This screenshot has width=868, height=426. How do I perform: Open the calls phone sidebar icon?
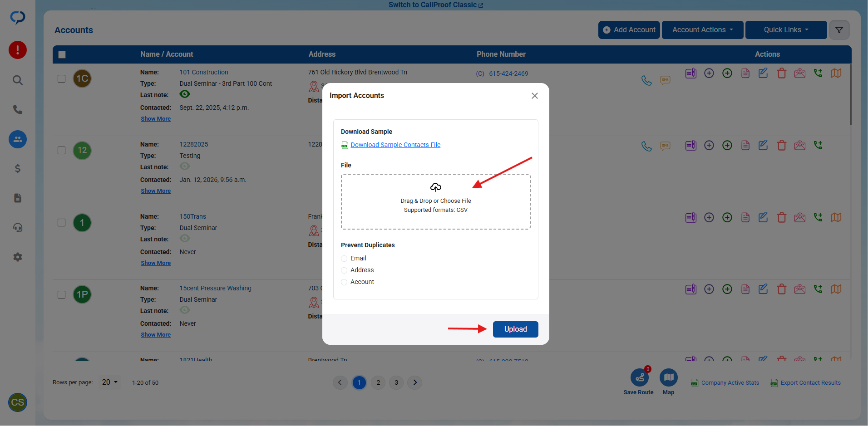(x=18, y=110)
